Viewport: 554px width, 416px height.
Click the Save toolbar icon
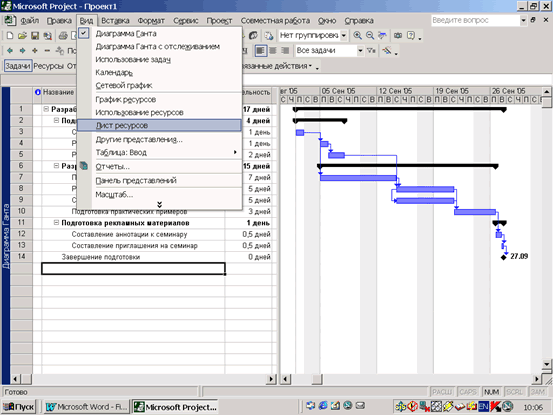(x=35, y=36)
